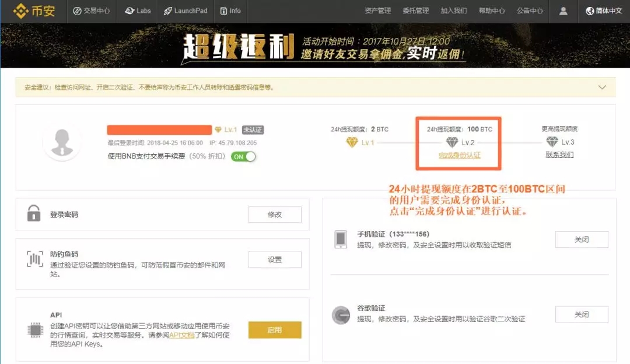Click the 登录密码 label
The height and width of the screenshot is (364, 630).
coord(64,215)
